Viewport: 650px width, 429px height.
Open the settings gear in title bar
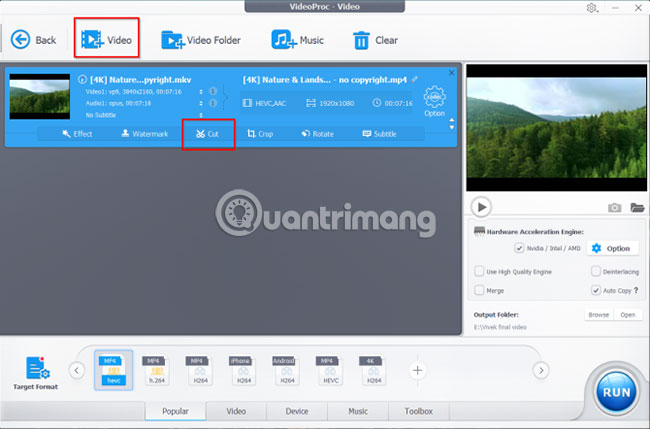592,8
